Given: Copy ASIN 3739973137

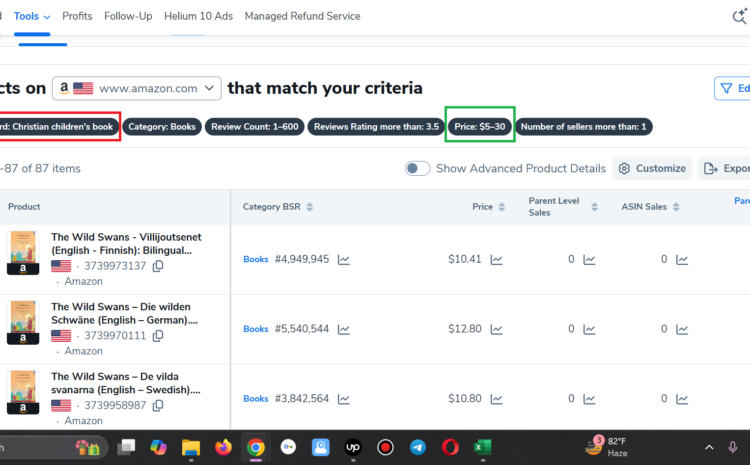Looking at the screenshot, I should 158,266.
